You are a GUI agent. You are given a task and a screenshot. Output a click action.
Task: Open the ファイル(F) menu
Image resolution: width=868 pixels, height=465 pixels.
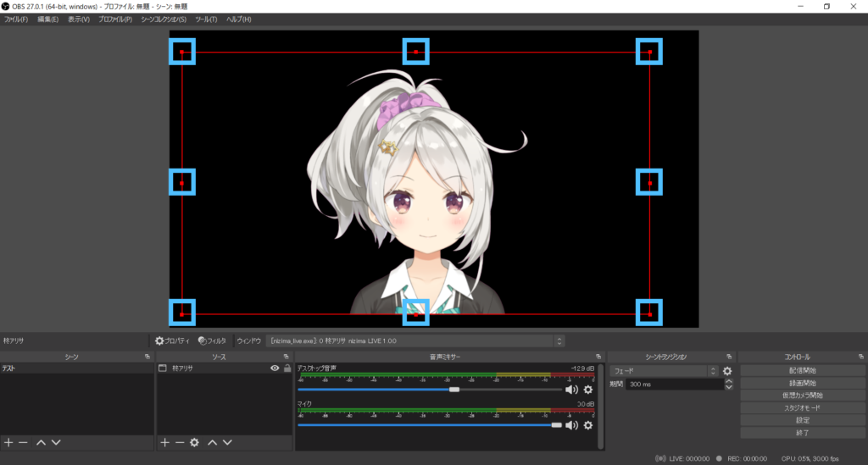(x=16, y=19)
